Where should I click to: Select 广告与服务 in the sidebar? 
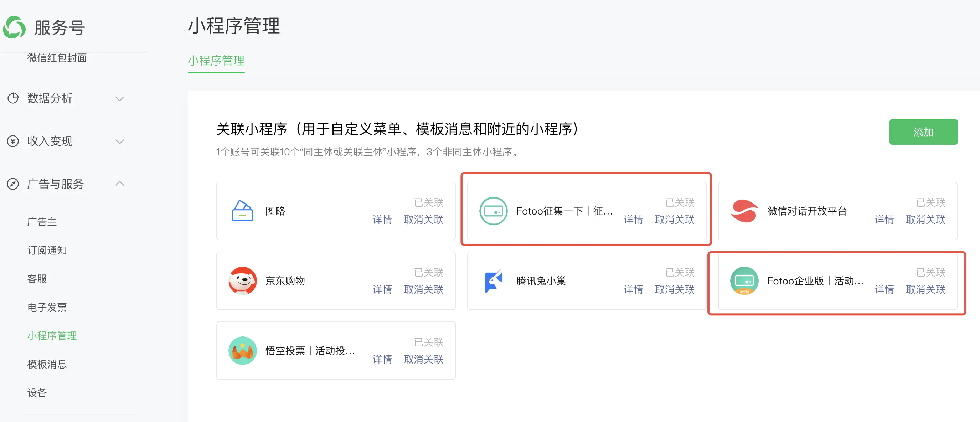click(x=56, y=184)
